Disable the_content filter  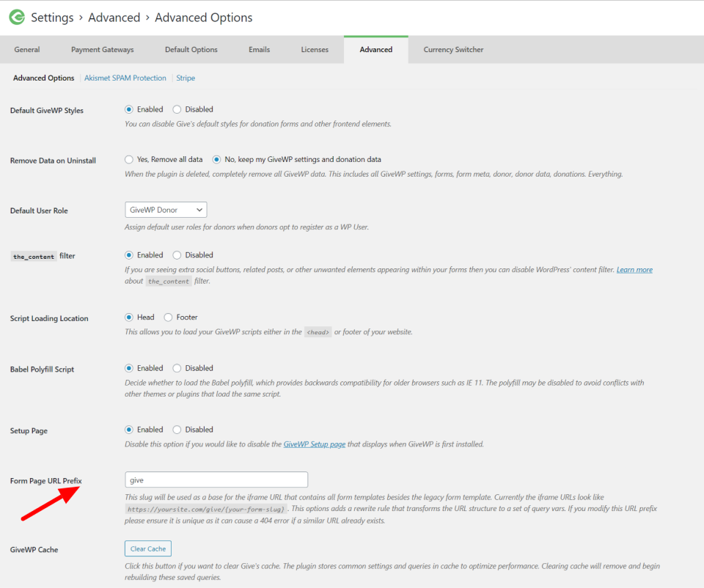click(x=177, y=255)
